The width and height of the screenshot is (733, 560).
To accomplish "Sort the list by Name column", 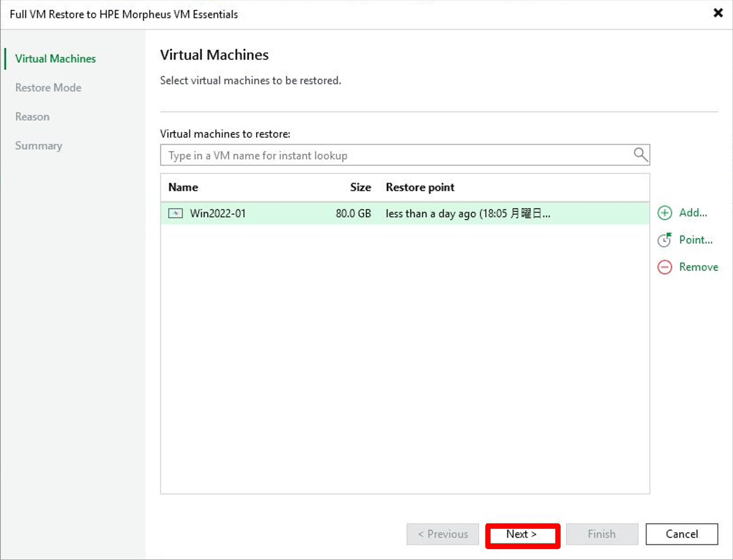I will (x=183, y=187).
